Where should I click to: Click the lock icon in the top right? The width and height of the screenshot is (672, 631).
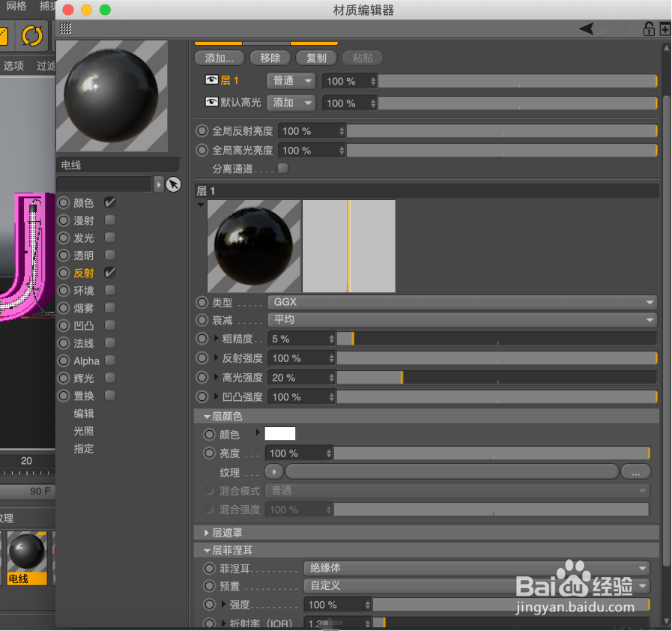650,28
